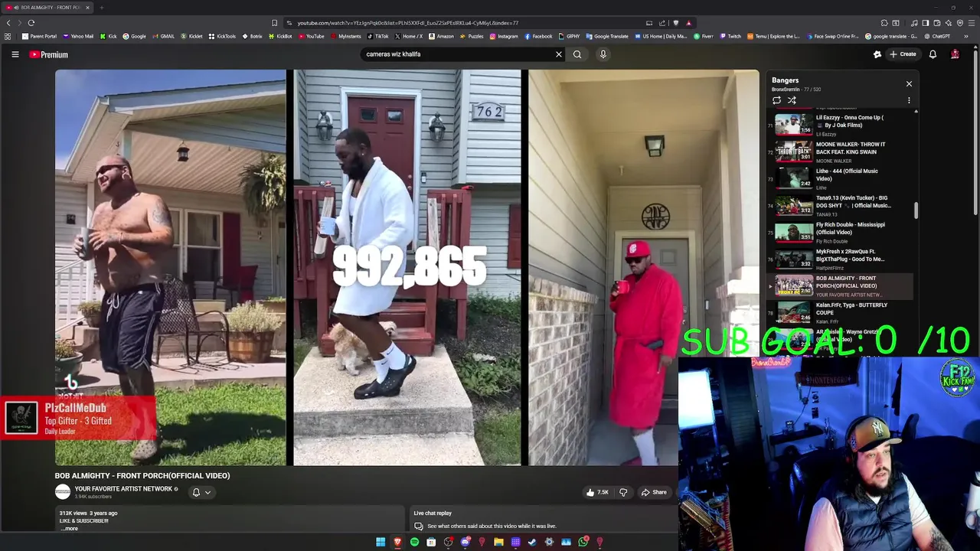
Task: Open GMAIL bookmark
Action: coord(163,36)
